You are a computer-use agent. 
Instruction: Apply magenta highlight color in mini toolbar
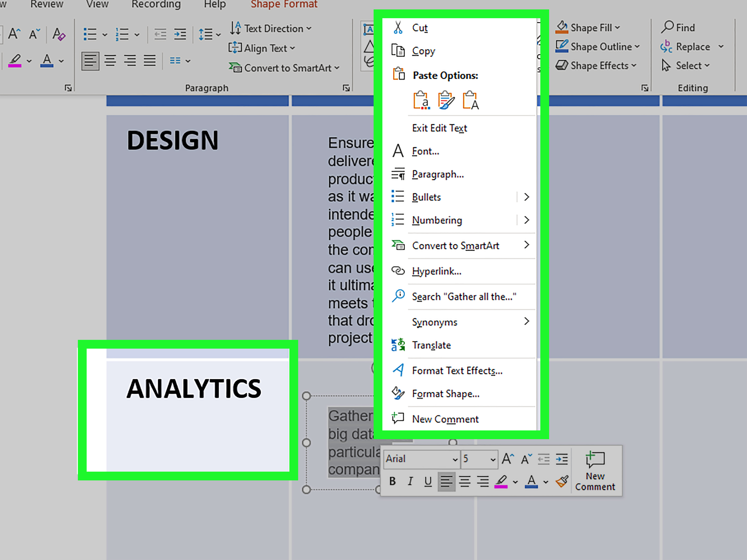501,481
